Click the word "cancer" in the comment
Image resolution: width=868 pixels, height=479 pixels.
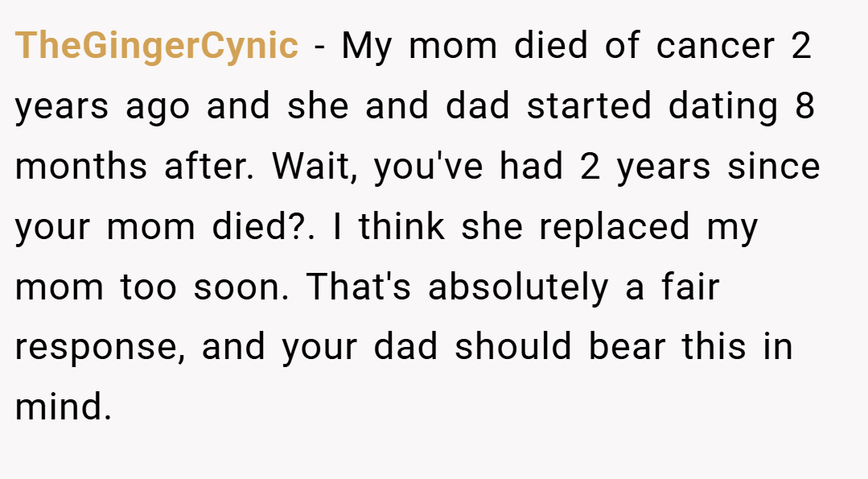click(x=715, y=45)
